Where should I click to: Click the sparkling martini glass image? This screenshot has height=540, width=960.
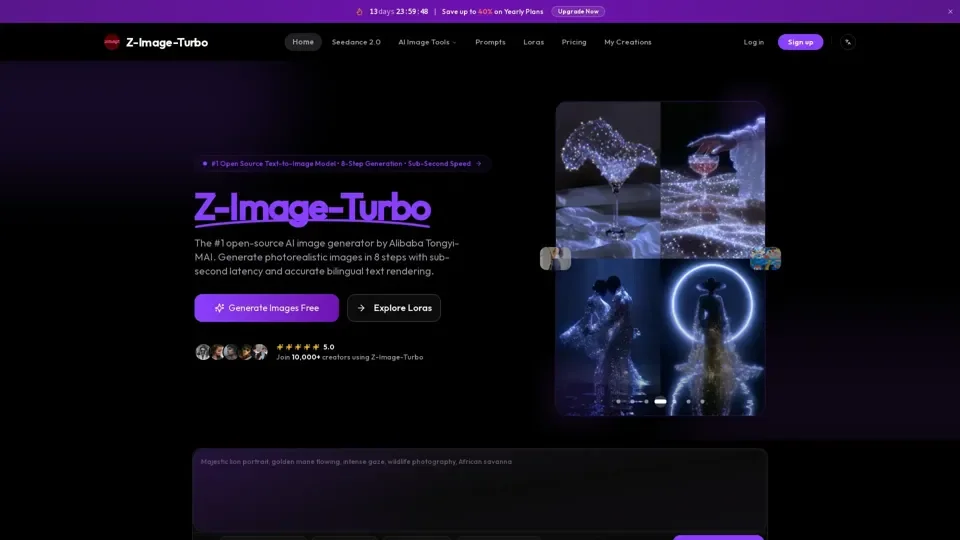pos(608,180)
